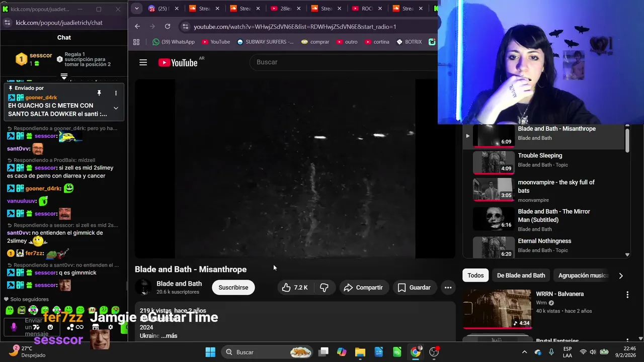Dislike the Misanthrope video
The image size is (644, 362).
[325, 288]
